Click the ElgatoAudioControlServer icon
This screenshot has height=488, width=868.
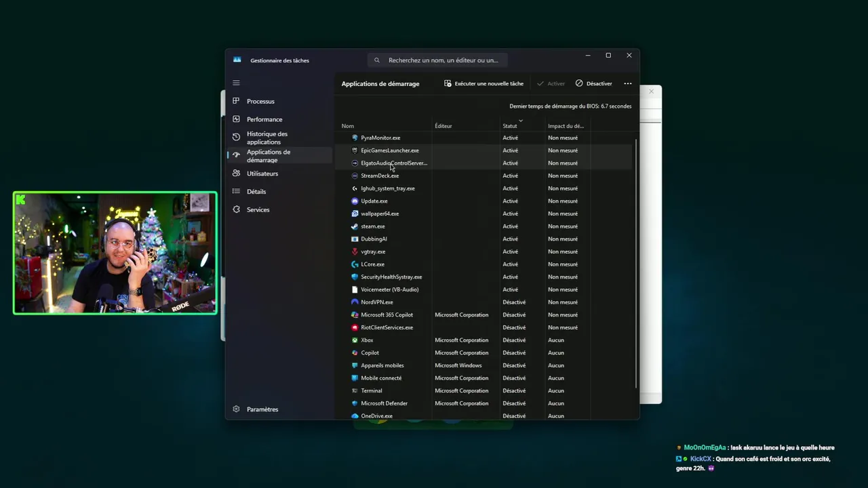coord(355,163)
